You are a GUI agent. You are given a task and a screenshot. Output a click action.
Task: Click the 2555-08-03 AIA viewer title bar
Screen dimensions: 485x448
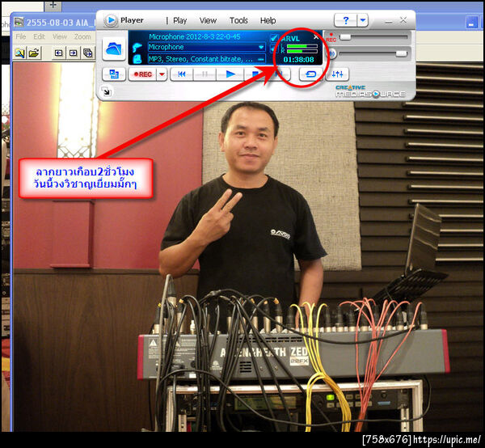point(54,23)
